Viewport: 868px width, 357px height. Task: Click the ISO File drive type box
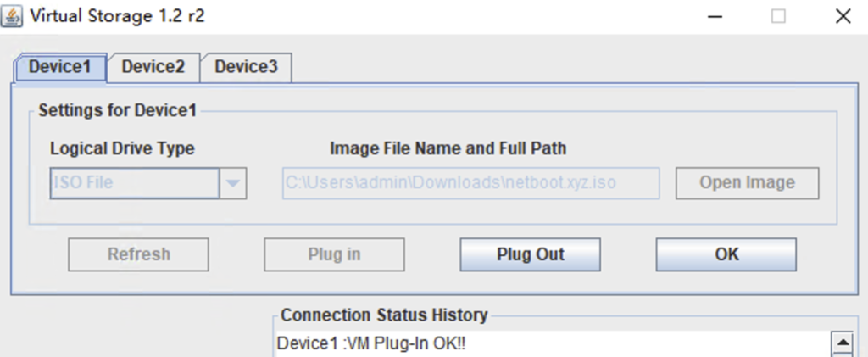(135, 182)
